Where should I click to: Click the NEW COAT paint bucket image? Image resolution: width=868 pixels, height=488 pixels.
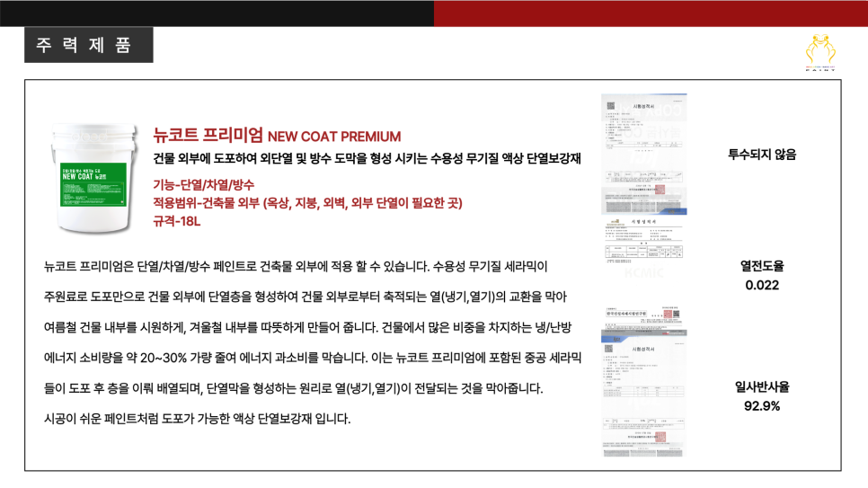94,178
